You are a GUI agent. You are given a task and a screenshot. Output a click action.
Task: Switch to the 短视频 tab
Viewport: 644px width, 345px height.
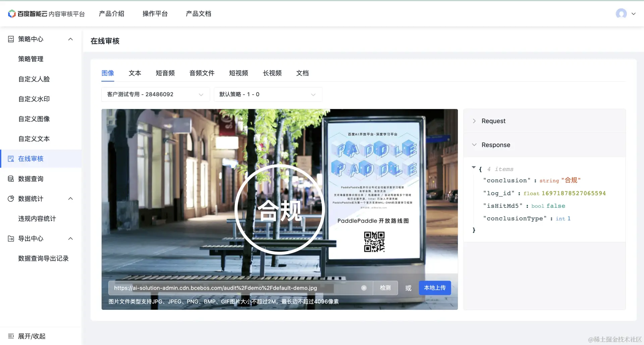238,73
